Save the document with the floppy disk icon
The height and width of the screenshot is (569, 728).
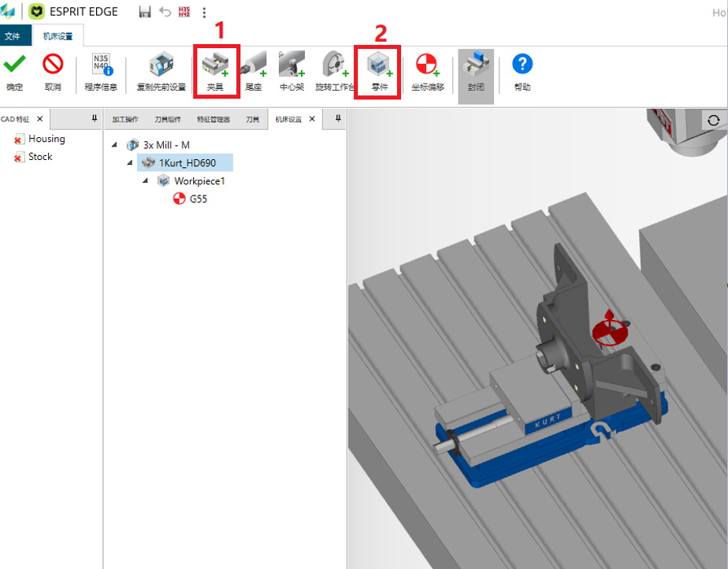pos(145,12)
